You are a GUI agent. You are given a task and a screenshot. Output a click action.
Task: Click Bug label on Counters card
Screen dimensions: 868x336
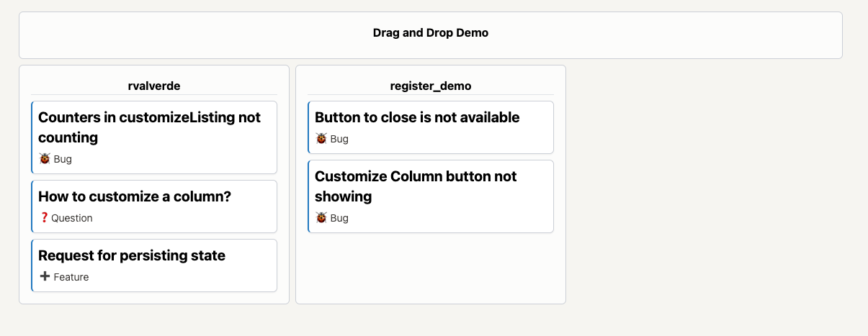click(x=63, y=159)
